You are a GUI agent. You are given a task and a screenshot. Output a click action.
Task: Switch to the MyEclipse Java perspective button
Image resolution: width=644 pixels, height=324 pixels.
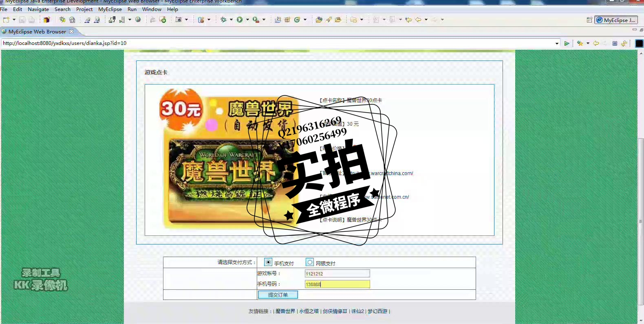(616, 20)
